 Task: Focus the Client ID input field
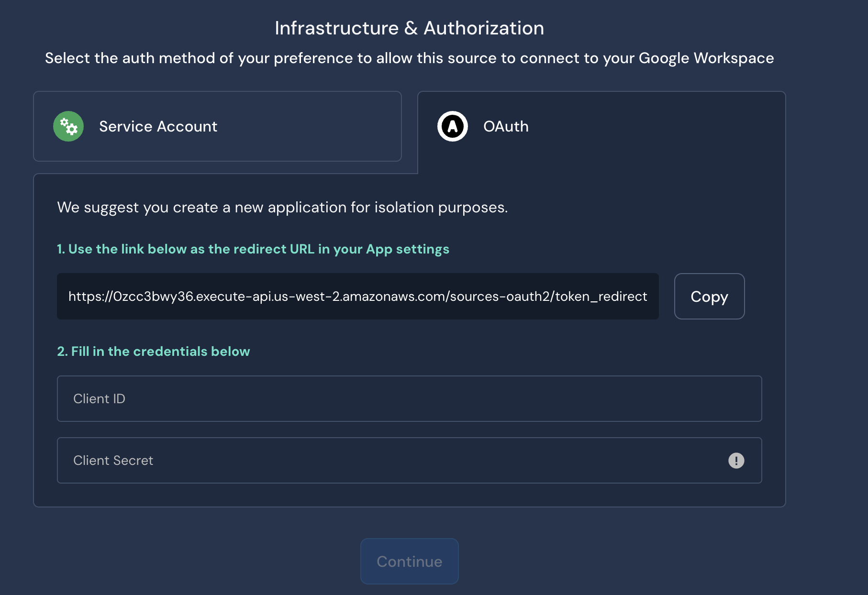click(409, 398)
